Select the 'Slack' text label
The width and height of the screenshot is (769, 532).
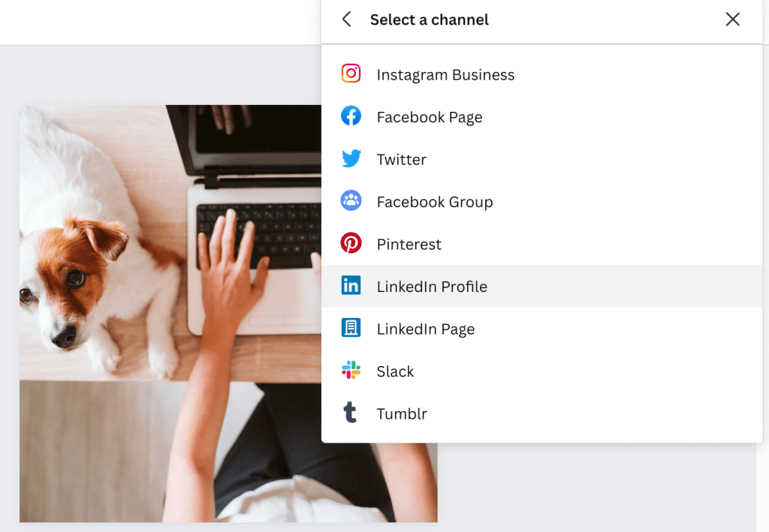[395, 371]
